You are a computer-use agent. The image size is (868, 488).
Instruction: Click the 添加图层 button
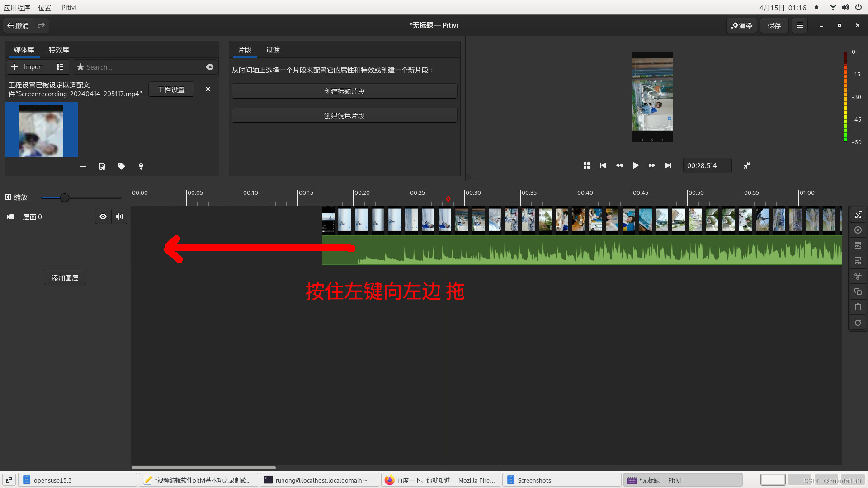[x=65, y=278]
